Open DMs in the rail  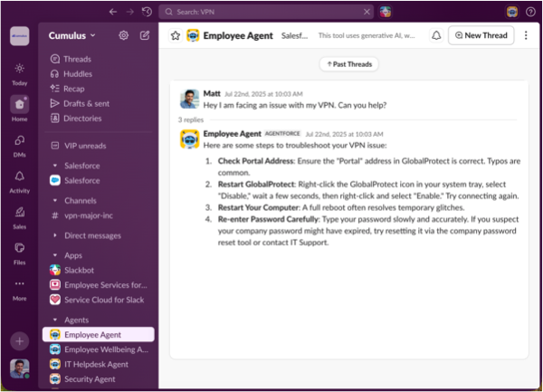click(19, 146)
